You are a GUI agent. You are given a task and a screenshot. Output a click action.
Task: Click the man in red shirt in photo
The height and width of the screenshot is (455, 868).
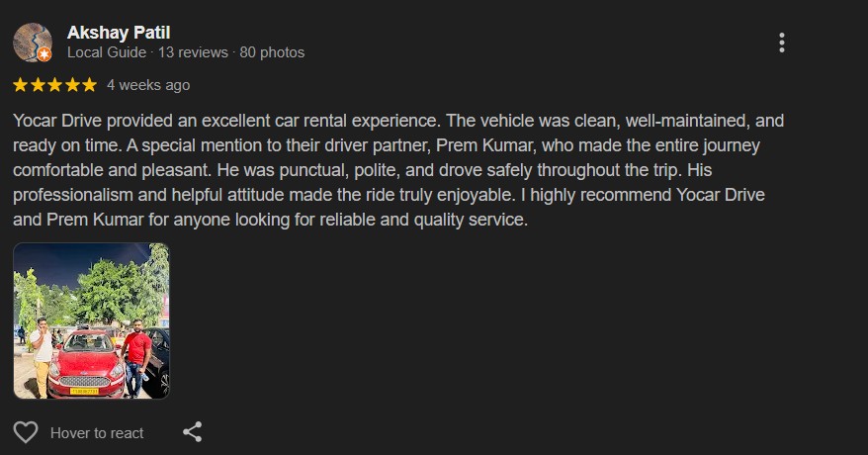135,358
